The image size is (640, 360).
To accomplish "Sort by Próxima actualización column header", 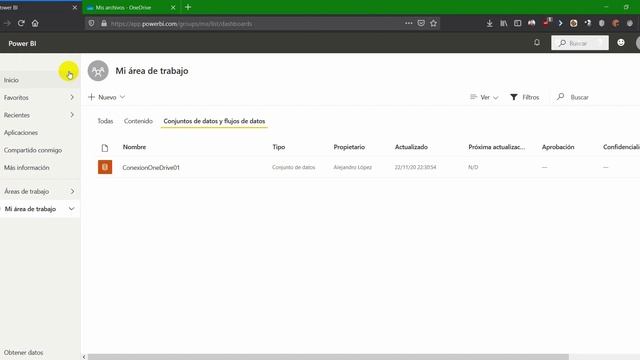I will [496, 147].
